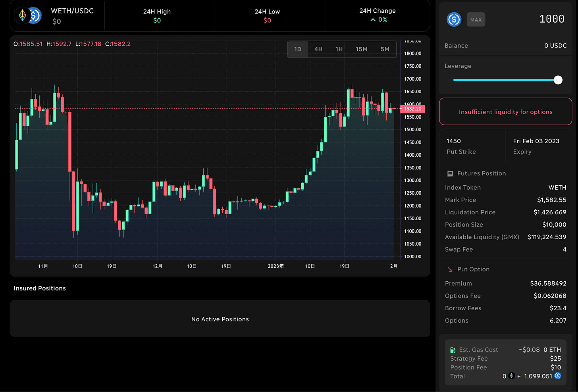578x392 pixels.
Task: Click the 1800.00 price axis label
Action: 413,54
